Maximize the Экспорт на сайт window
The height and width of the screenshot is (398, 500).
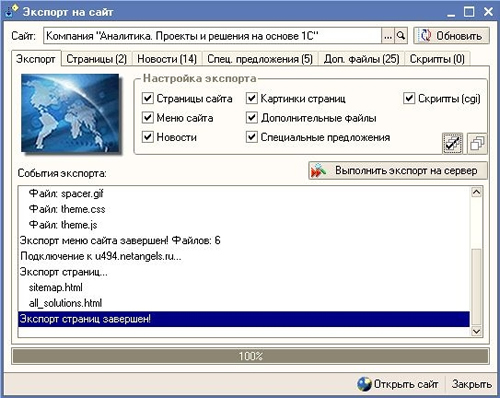[469, 12]
